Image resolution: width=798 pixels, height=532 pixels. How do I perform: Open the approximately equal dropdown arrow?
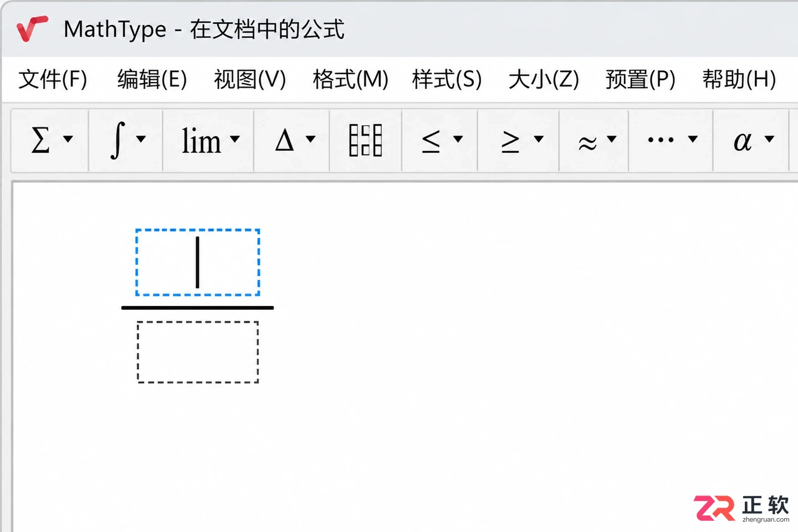(612, 139)
